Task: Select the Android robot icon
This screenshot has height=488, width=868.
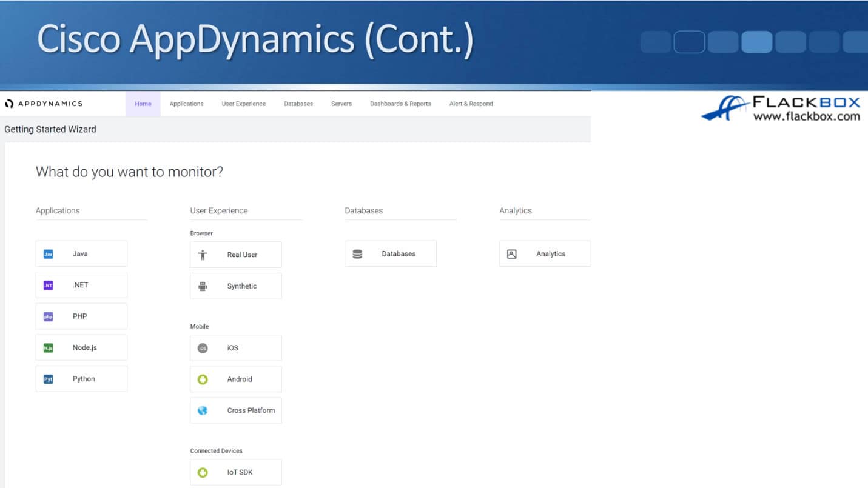Action: pos(203,379)
